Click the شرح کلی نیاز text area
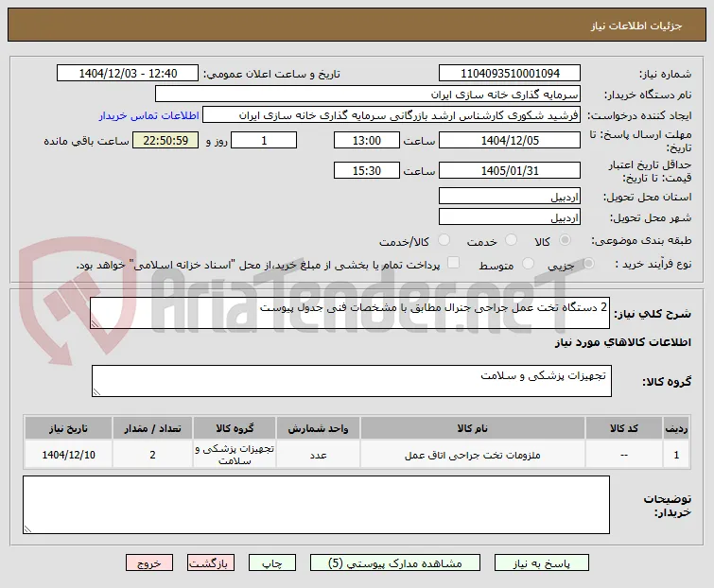This screenshot has height=588, width=714. (x=350, y=313)
